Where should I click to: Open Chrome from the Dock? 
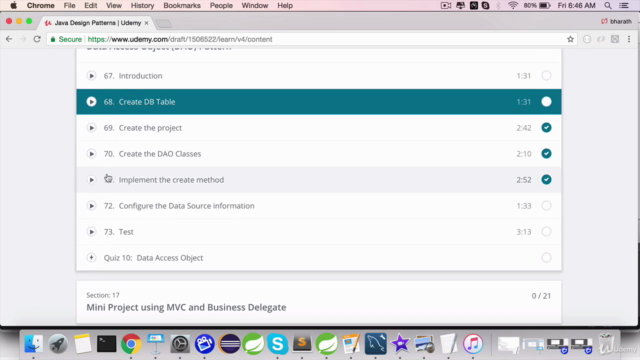(131, 344)
